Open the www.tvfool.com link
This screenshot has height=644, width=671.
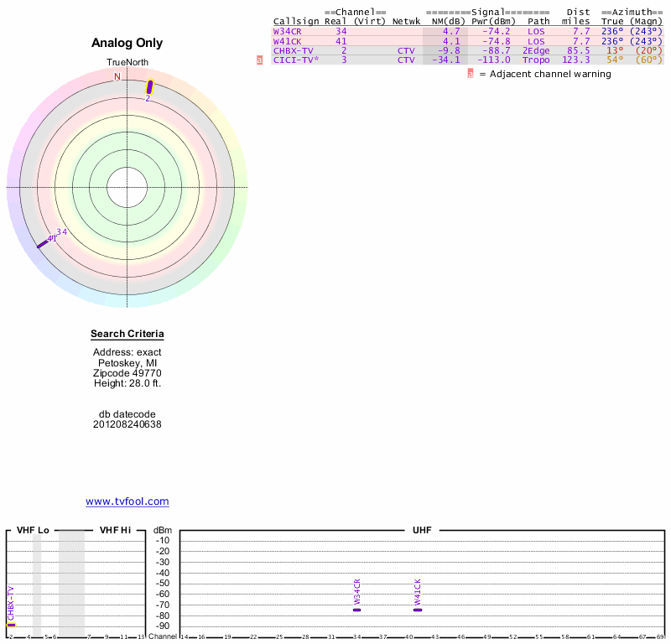pos(127,501)
